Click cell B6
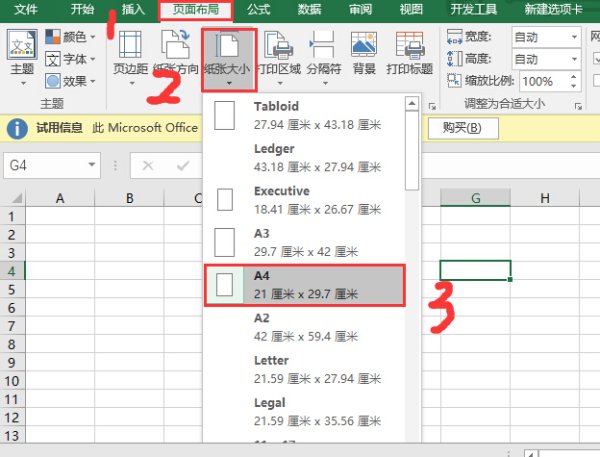Image resolution: width=600 pixels, height=457 pixels. [x=130, y=307]
